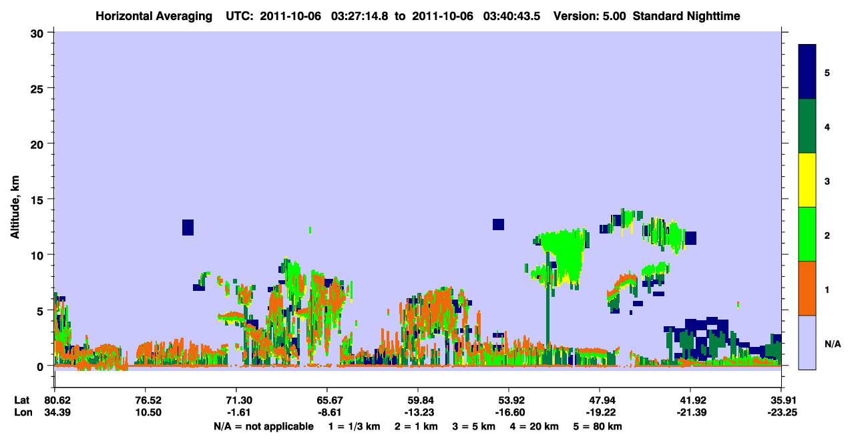Screen dimensions: 868x445
Task: Click the 'Altitude, km' axis label
Action: (x=15, y=205)
